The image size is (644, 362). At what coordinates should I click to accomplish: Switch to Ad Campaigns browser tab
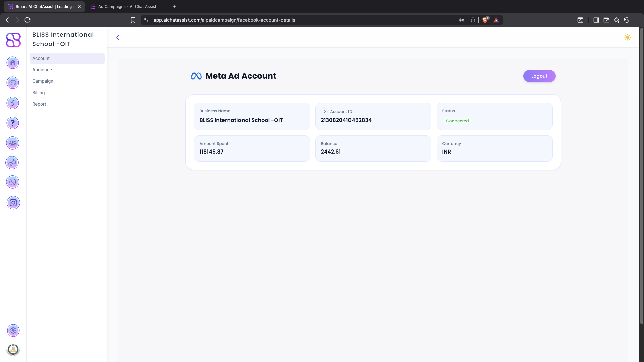tap(127, 7)
